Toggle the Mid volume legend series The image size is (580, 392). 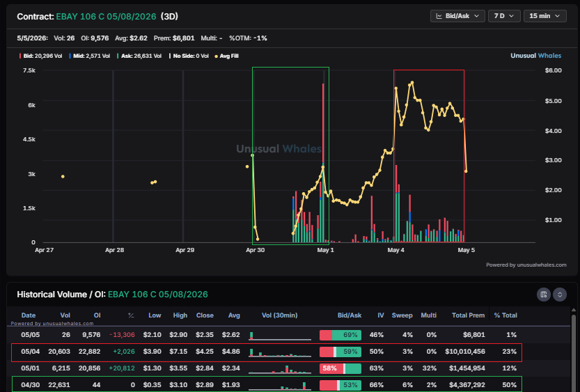pos(90,56)
